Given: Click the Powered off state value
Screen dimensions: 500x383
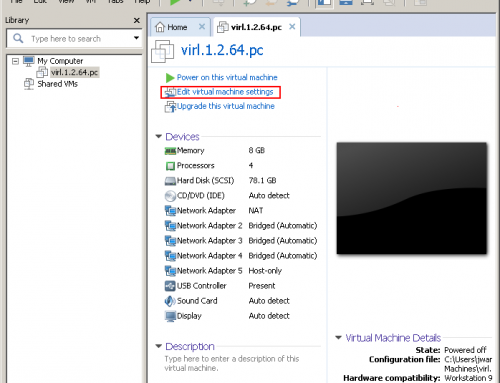Looking at the screenshot, I should click(x=465, y=350).
